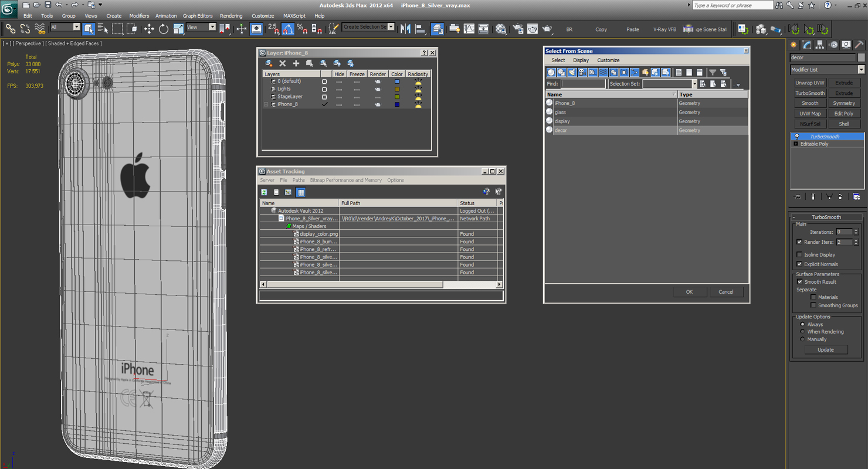Viewport: 868px width, 469px height.
Task: Toggle Display Bones filter in Select From Scene
Action: click(x=635, y=72)
